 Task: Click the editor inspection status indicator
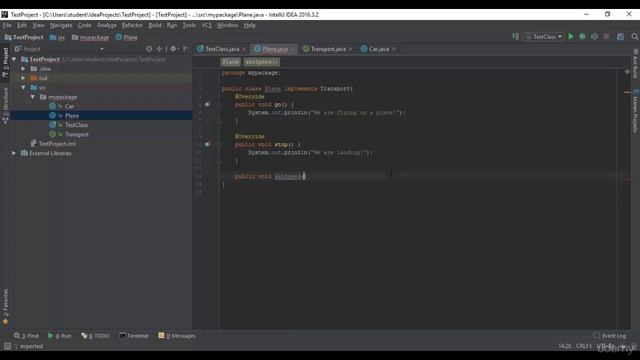point(627,72)
